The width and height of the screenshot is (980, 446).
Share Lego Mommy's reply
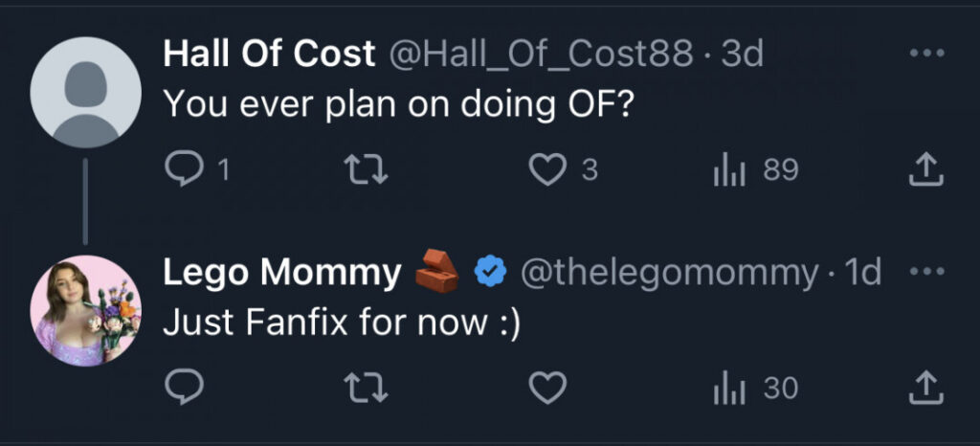[925, 388]
